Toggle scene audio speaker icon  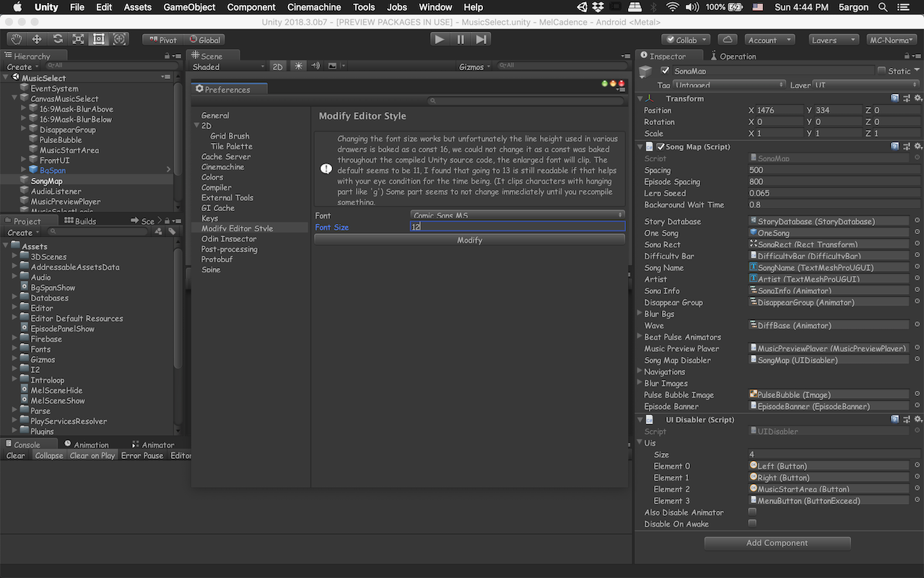315,66
